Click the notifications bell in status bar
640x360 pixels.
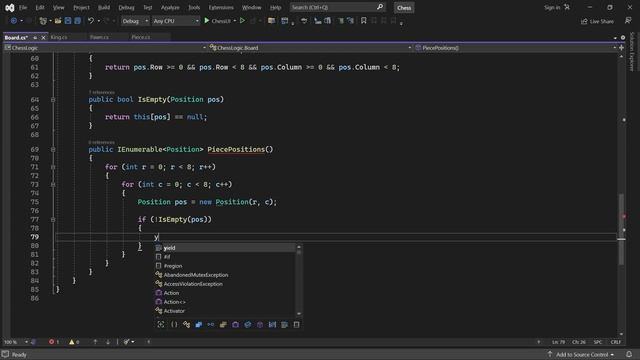[629, 354]
